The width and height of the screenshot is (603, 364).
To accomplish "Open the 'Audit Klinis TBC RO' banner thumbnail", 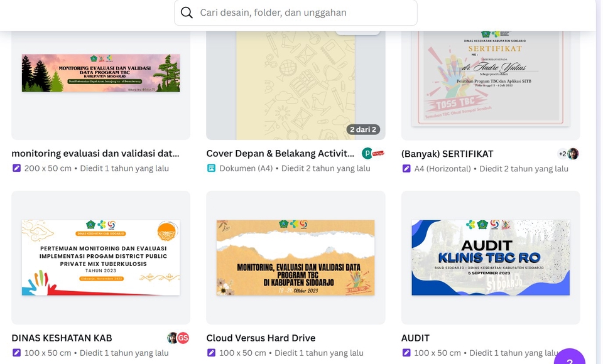I will pyautogui.click(x=491, y=257).
